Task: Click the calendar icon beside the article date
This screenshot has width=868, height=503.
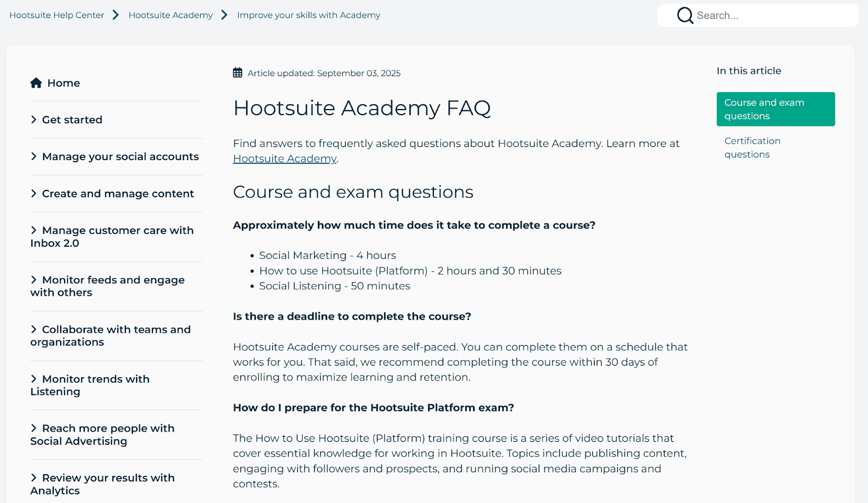Action: 238,72
